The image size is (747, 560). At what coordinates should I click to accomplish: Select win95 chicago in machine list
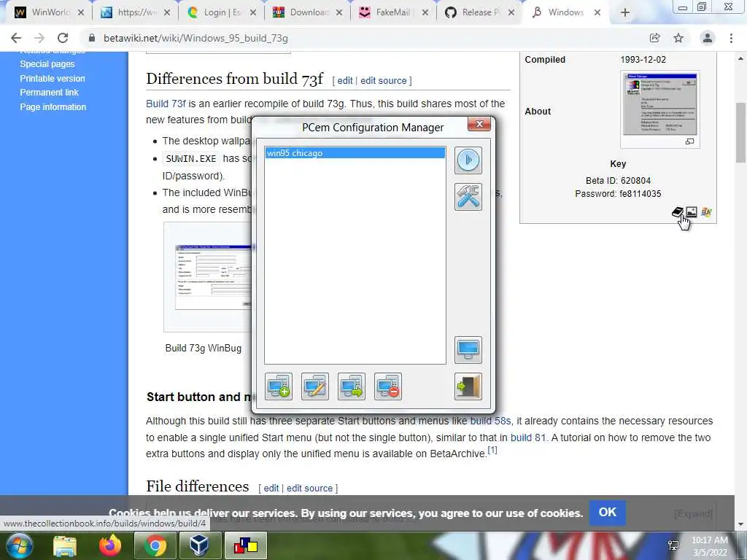355,153
